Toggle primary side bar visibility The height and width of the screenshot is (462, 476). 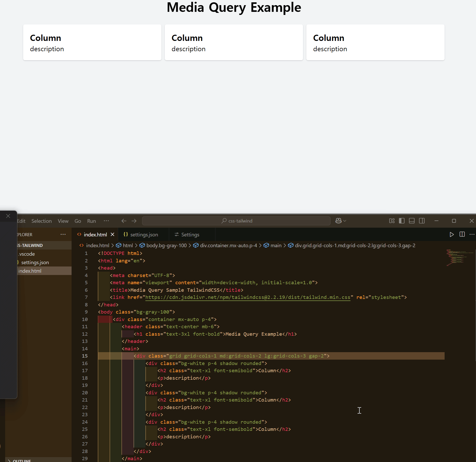(402, 221)
